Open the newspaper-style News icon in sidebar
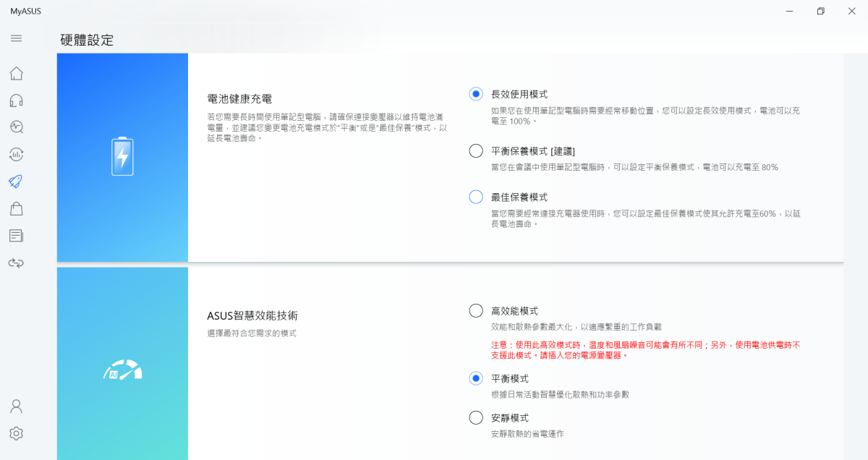 [16, 235]
